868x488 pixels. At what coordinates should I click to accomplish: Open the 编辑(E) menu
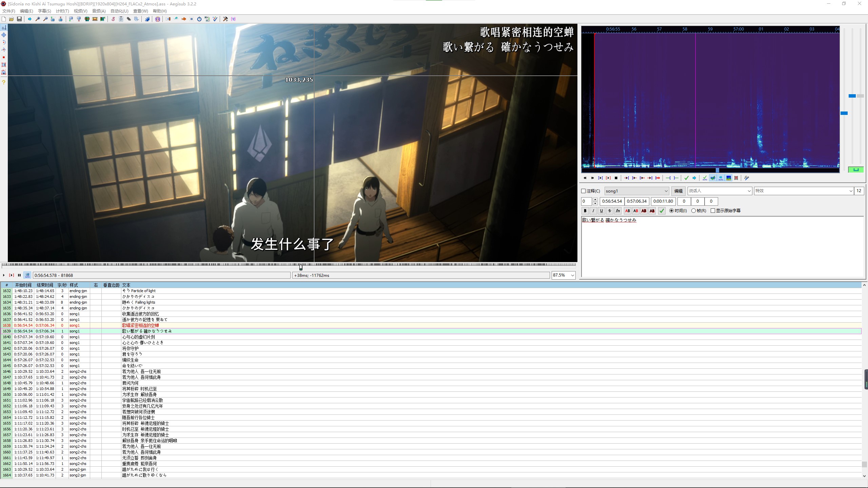click(x=26, y=11)
